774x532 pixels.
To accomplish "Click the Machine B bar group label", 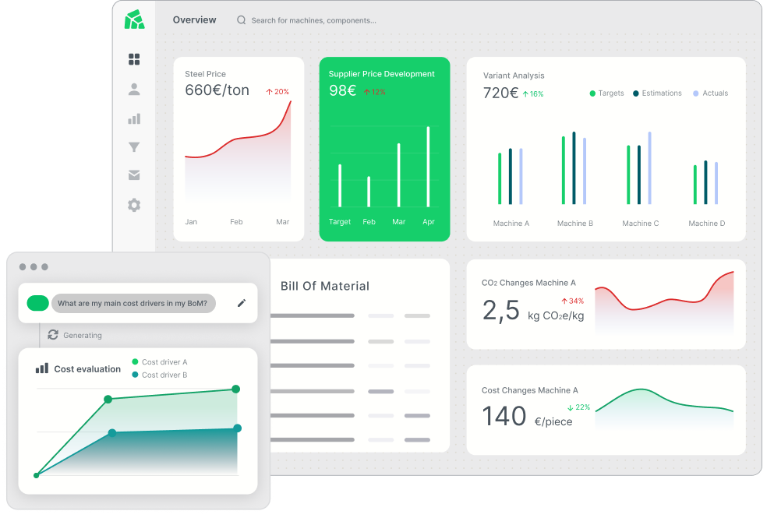I will click(x=575, y=224).
